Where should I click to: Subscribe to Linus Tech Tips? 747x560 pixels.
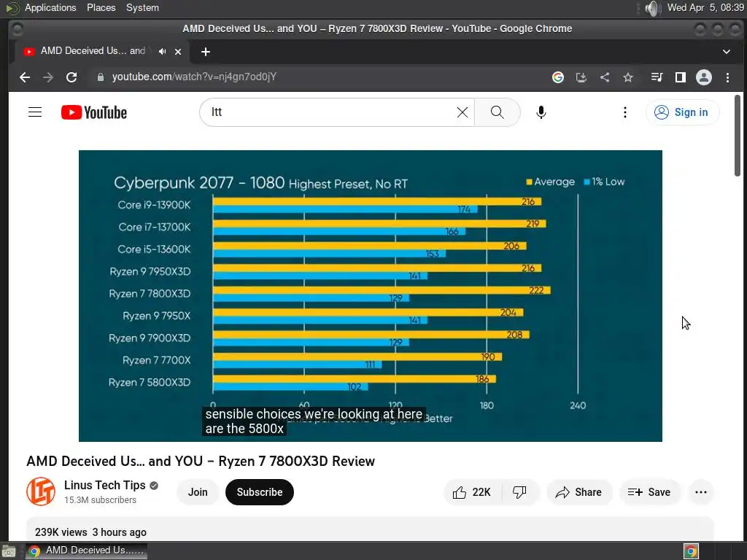point(259,492)
